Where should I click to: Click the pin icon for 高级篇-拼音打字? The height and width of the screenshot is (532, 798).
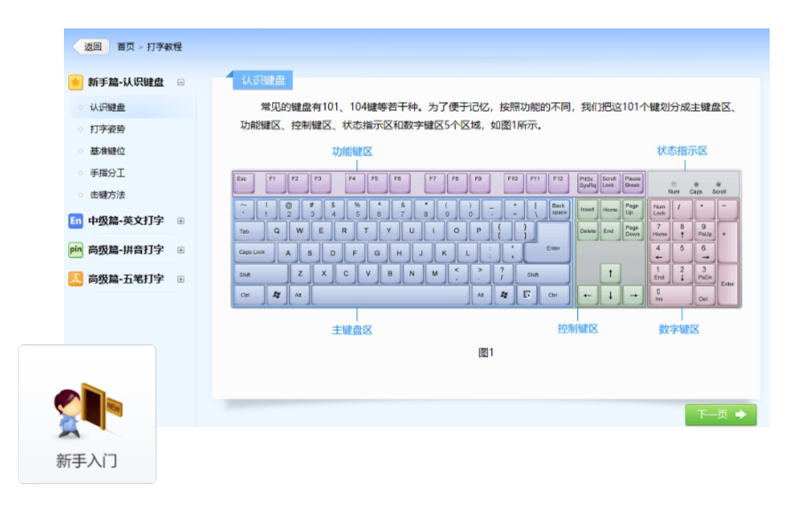76,250
